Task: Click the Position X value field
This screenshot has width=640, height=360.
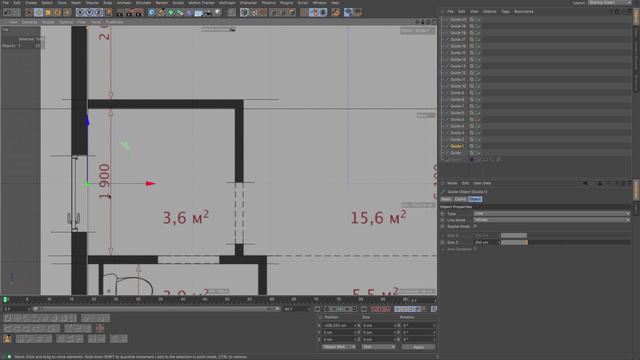Action: point(340,326)
